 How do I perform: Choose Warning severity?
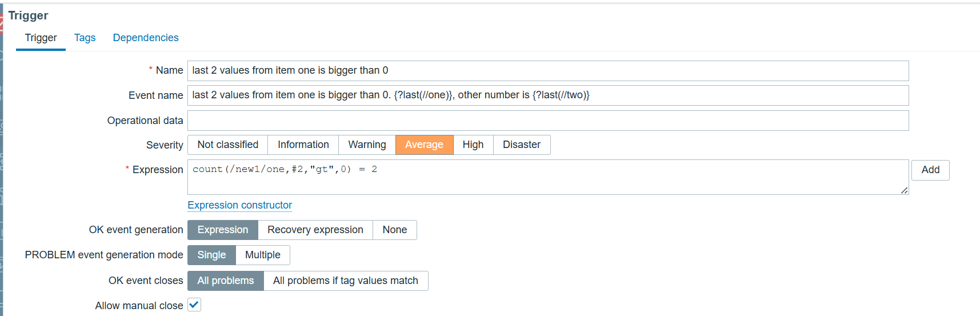pos(367,145)
